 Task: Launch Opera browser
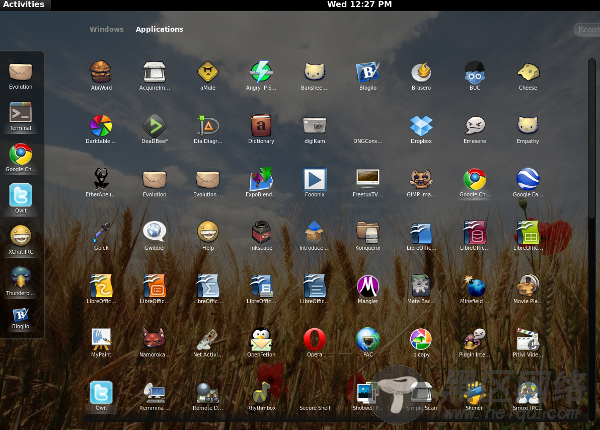[x=314, y=342]
